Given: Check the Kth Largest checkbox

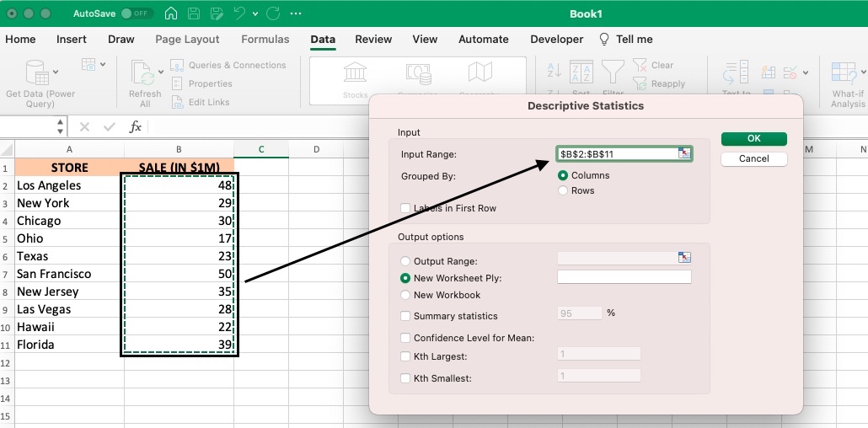Looking at the screenshot, I should [405, 356].
